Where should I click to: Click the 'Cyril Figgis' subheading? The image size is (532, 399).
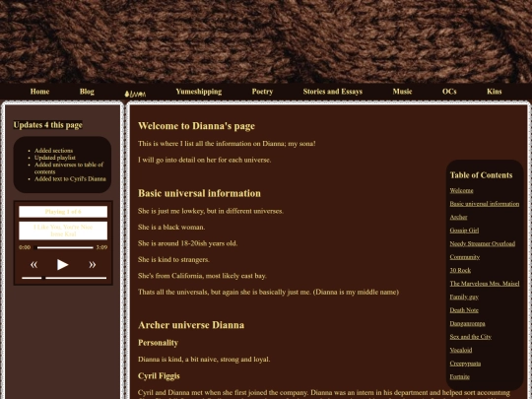159,376
